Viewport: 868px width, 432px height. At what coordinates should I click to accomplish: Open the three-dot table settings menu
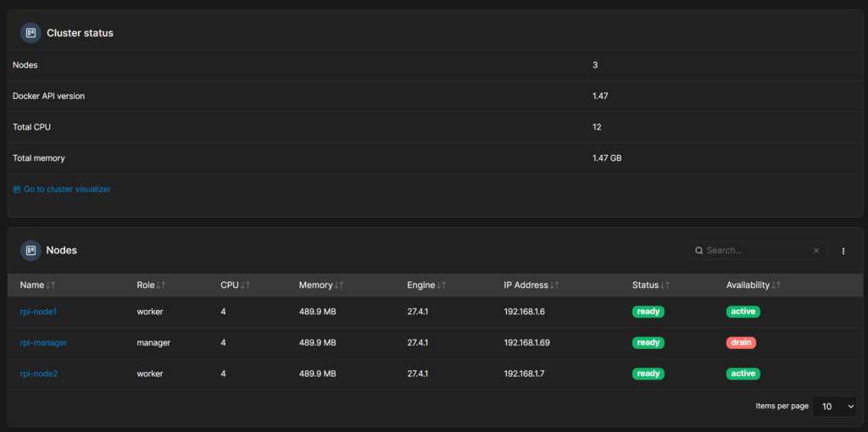pos(843,251)
